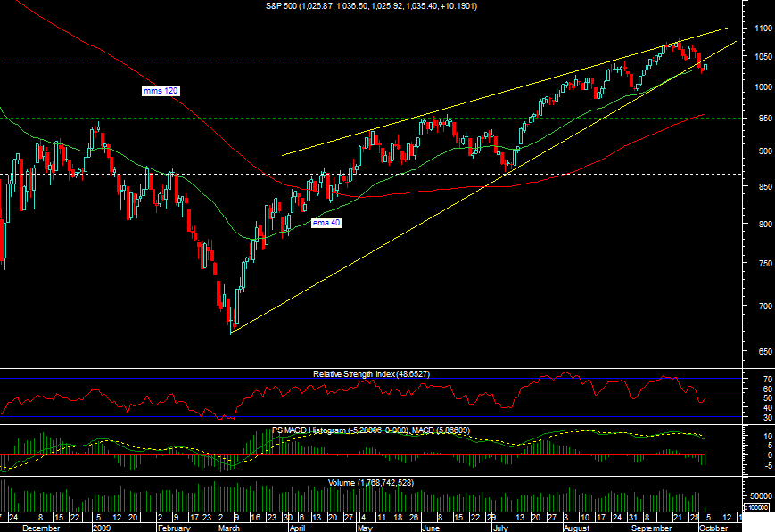Click the 1000 price axis label
The width and height of the screenshot is (775, 532).
763,87
